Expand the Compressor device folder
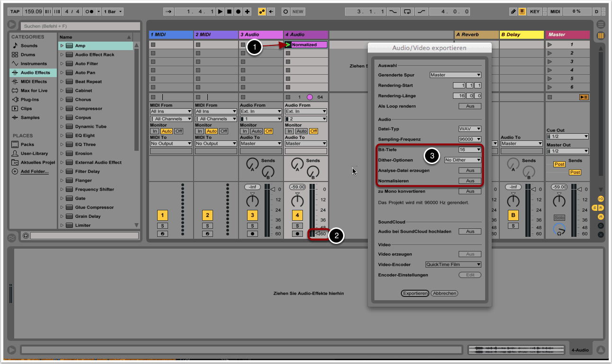This screenshot has height=364, width=612. 62,109
